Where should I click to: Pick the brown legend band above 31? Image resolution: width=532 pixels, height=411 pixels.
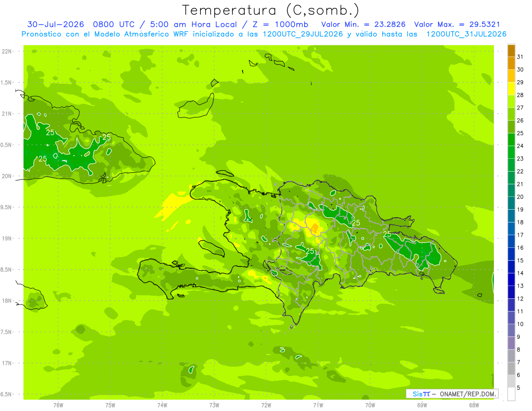coord(511,51)
